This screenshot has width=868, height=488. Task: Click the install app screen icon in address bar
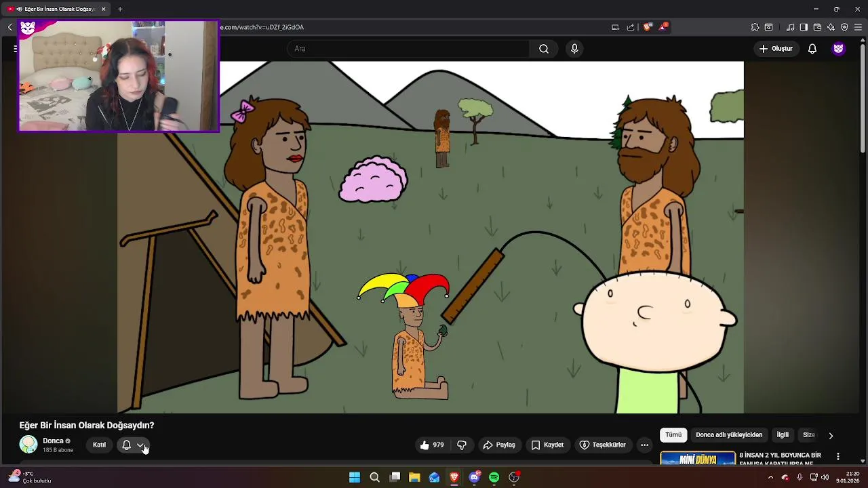[615, 27]
